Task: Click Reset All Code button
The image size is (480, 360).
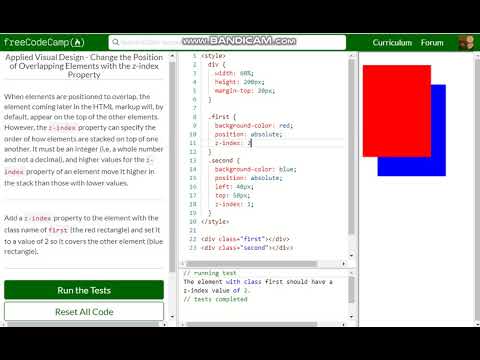Action: pyautogui.click(x=84, y=312)
